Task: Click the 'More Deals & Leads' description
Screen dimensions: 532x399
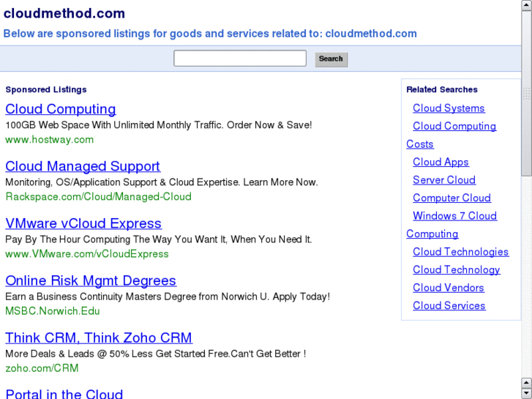Action: pyautogui.click(x=156, y=354)
